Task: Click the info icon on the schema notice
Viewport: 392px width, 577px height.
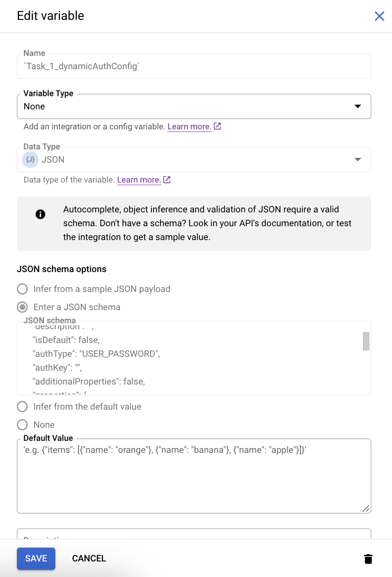Action: click(40, 214)
